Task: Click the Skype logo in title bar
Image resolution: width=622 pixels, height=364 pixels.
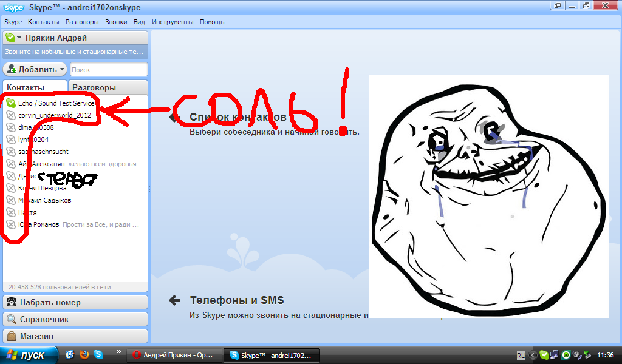Action: tap(14, 7)
